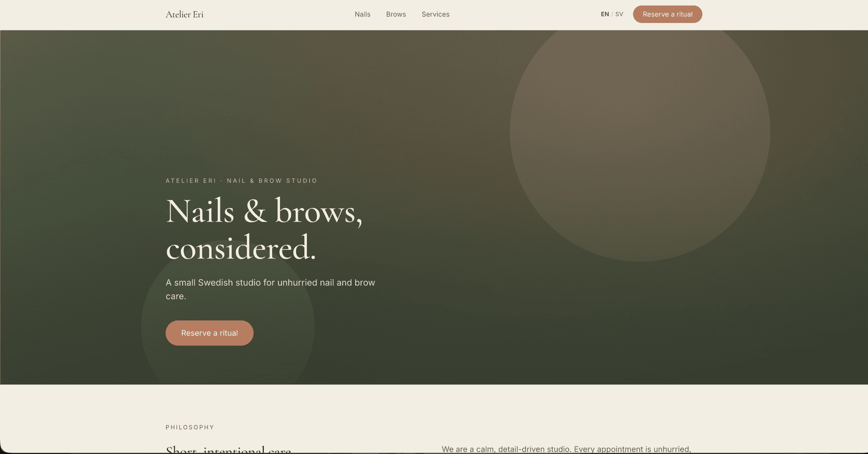Screen dimensions: 868x454
Task: Open Services in the top navigation
Action: click(x=435, y=14)
